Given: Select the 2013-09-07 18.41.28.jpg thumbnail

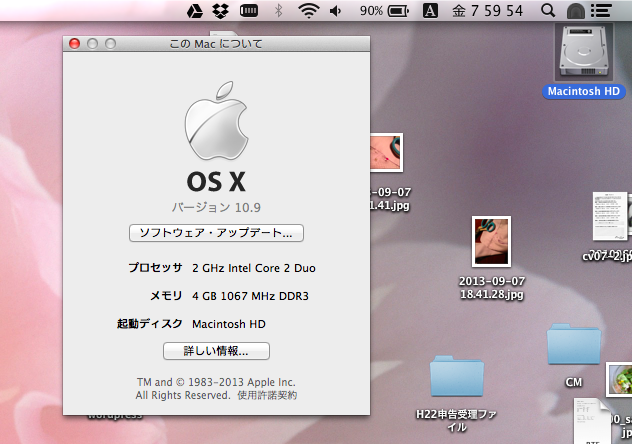Looking at the screenshot, I should point(491,242).
